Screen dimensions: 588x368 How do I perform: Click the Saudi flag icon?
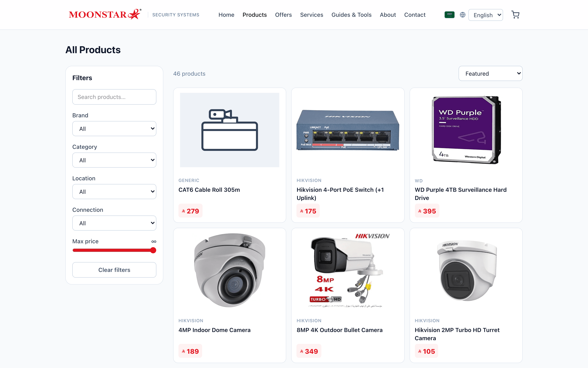coord(449,15)
